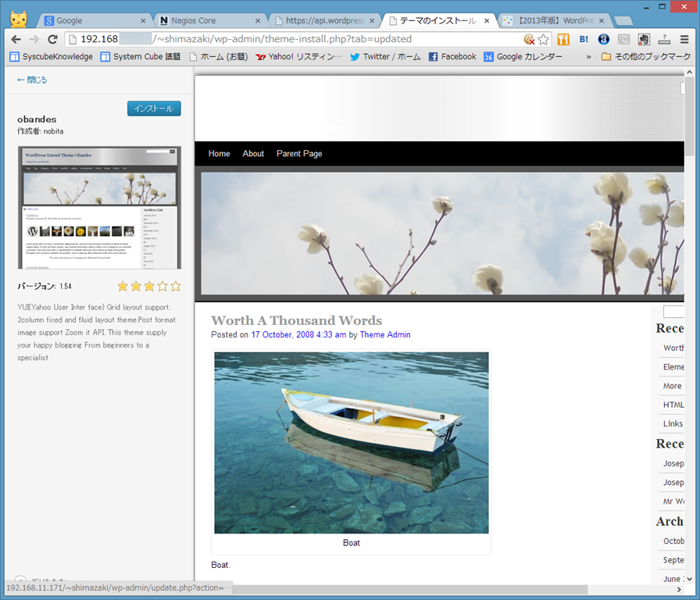Screen dimensions: 700x600
Task: Switch to the Google tab
Action: 94,20
